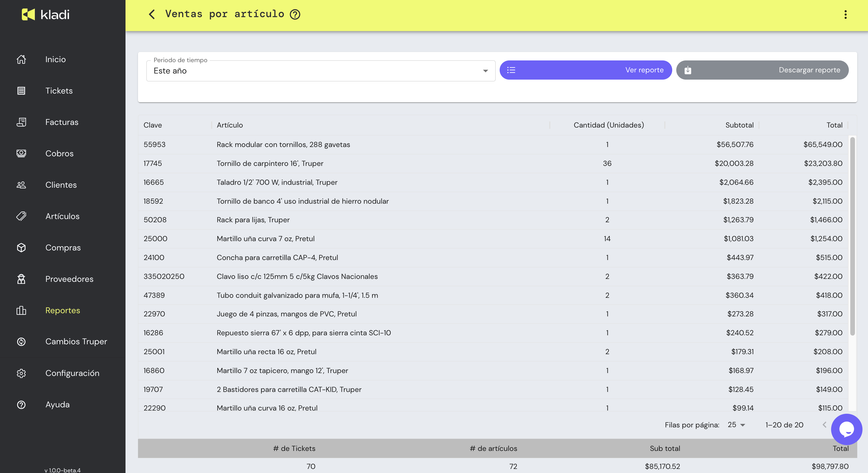Go to the Clientes section
868x473 pixels.
(61, 184)
